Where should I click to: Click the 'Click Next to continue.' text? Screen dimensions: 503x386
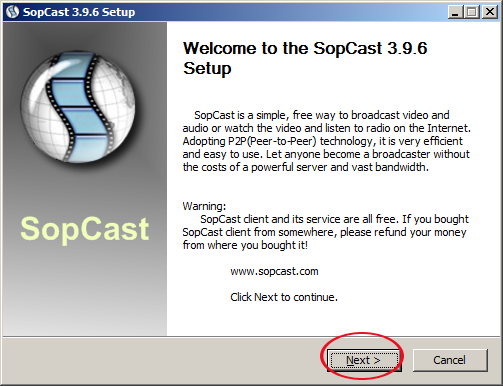pos(284,297)
